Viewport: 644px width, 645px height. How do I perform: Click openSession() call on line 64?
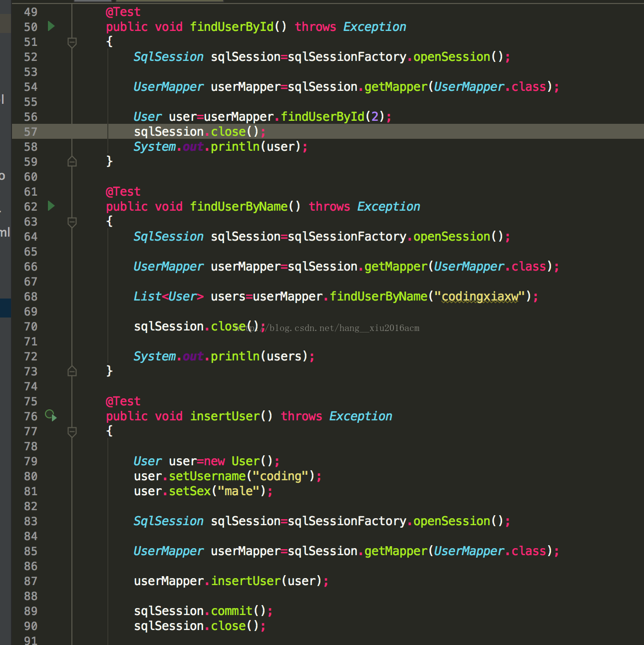click(x=459, y=237)
